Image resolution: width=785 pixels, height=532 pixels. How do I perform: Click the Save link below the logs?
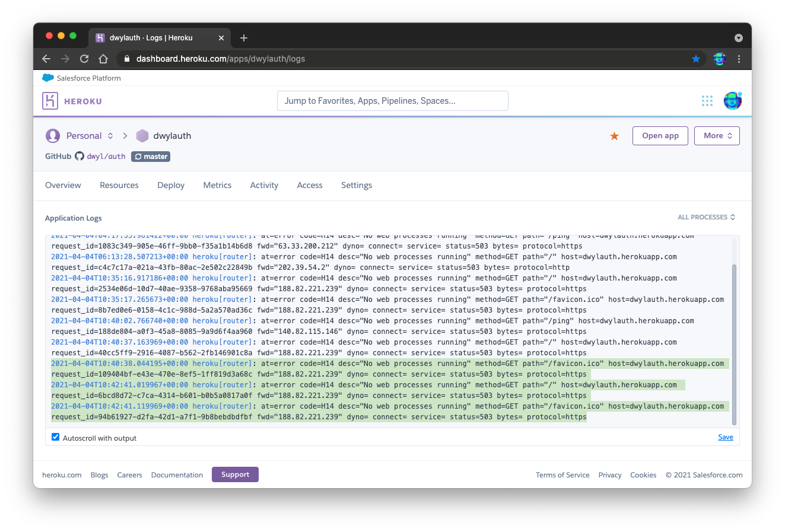coord(726,437)
